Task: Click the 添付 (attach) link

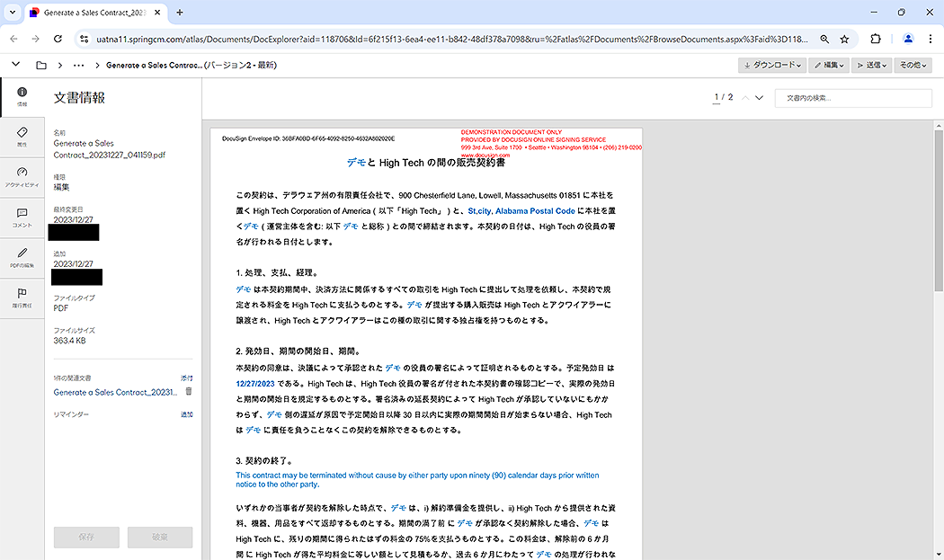Action: 187,378
